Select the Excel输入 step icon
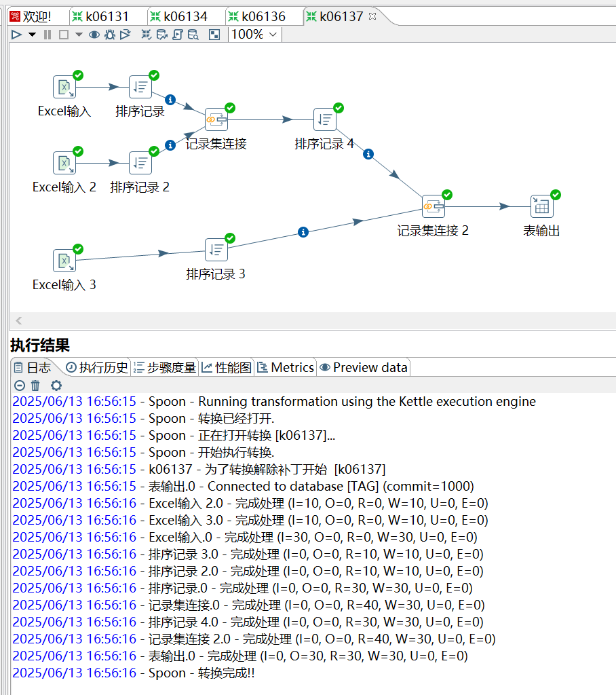Image resolution: width=616 pixels, height=695 pixels. pos(64,86)
